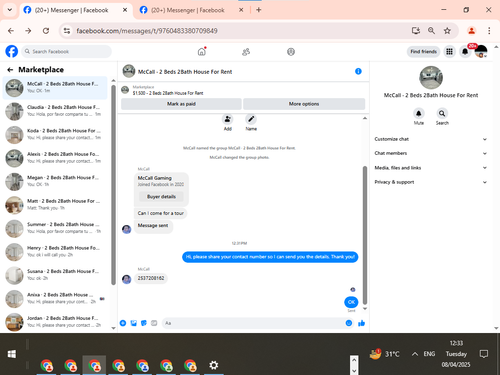This screenshot has width=500, height=375.
Task: Expand Media, files and links section
Action: tap(431, 168)
